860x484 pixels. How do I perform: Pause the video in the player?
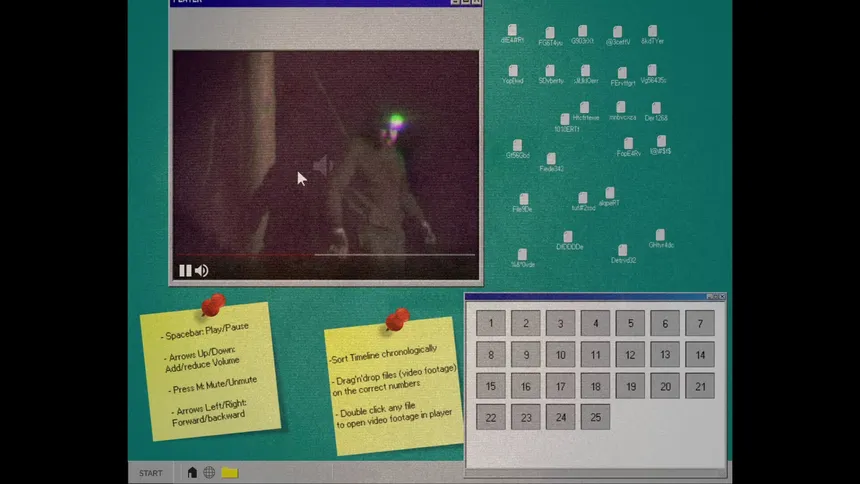click(x=184, y=270)
